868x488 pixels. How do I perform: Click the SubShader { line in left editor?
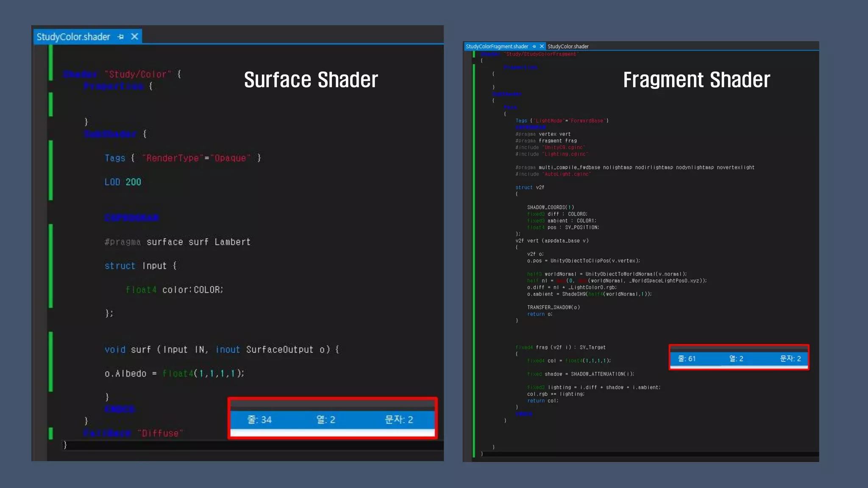[x=115, y=134]
